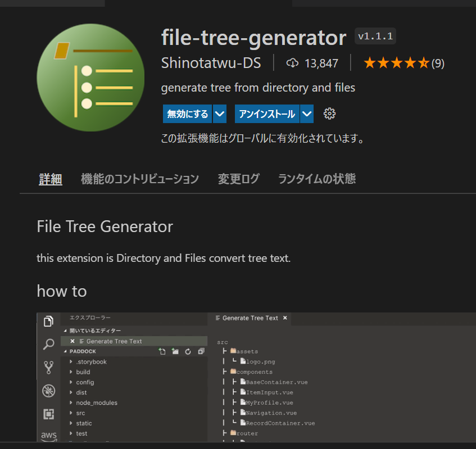This screenshot has width=476, height=449.
Task: Click the assets folder icon in tree text
Action: click(233, 351)
